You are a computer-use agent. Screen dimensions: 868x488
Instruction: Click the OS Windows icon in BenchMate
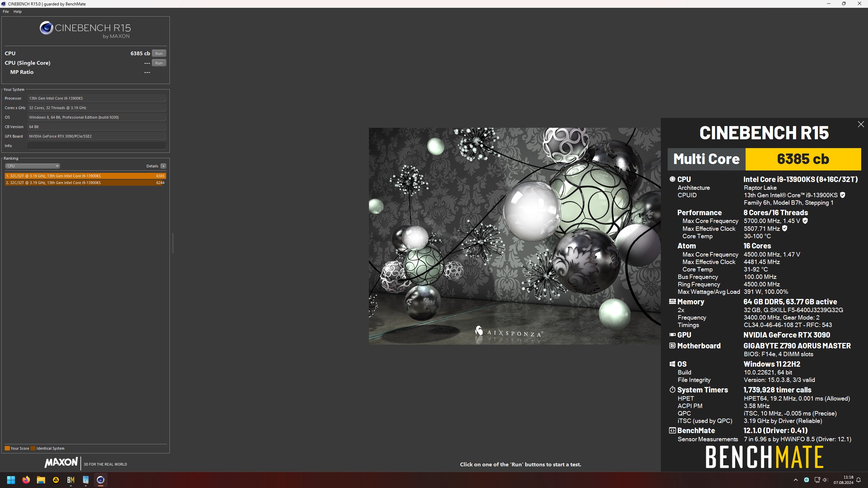tap(672, 364)
